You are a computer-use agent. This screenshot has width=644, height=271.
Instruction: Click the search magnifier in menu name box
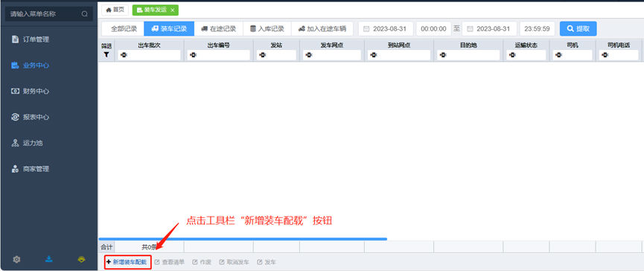(x=85, y=14)
